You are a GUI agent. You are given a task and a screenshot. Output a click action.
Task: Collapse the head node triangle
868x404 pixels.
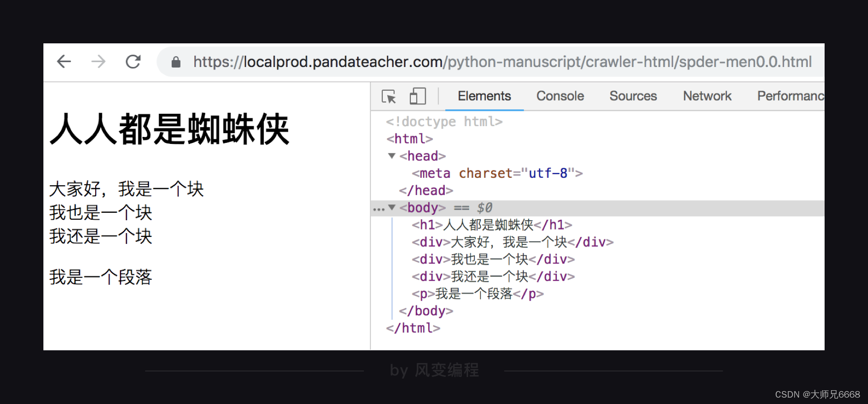(x=392, y=156)
